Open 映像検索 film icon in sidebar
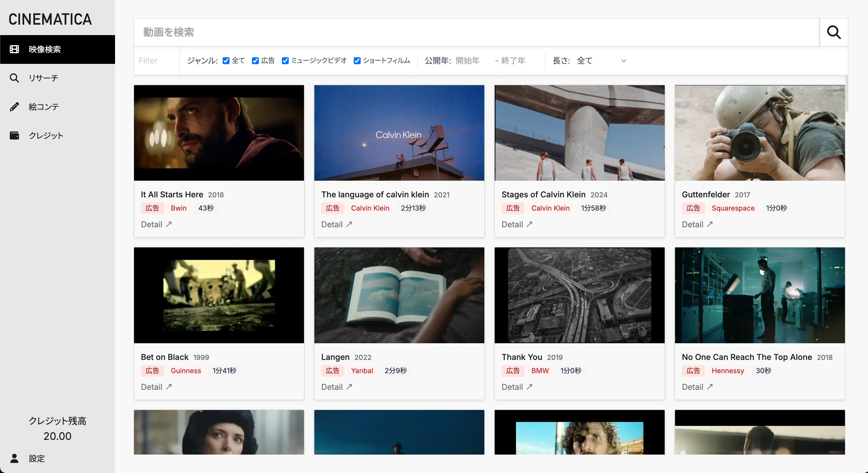The height and width of the screenshot is (473, 868). [14, 49]
